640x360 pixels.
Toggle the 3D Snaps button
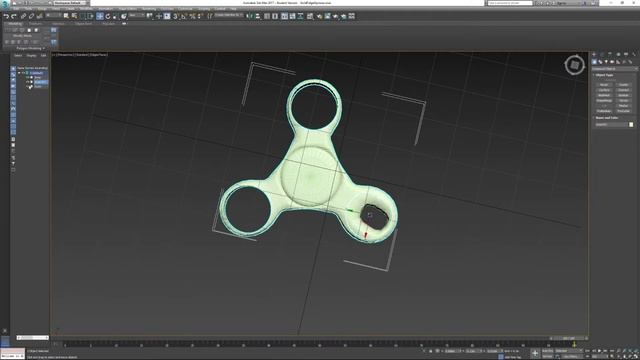[175, 16]
